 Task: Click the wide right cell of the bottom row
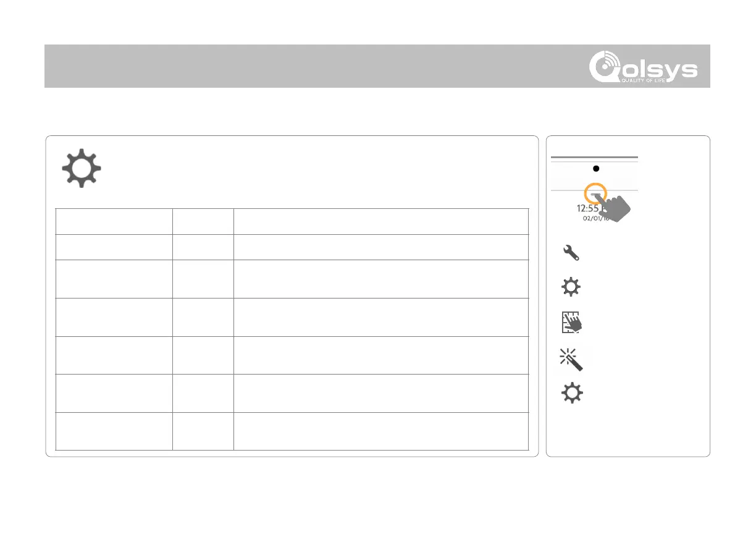click(x=380, y=431)
